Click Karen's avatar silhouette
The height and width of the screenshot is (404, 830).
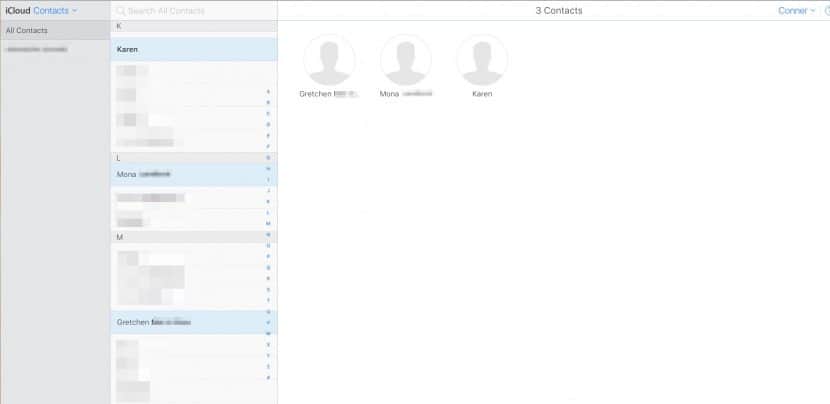(481, 60)
